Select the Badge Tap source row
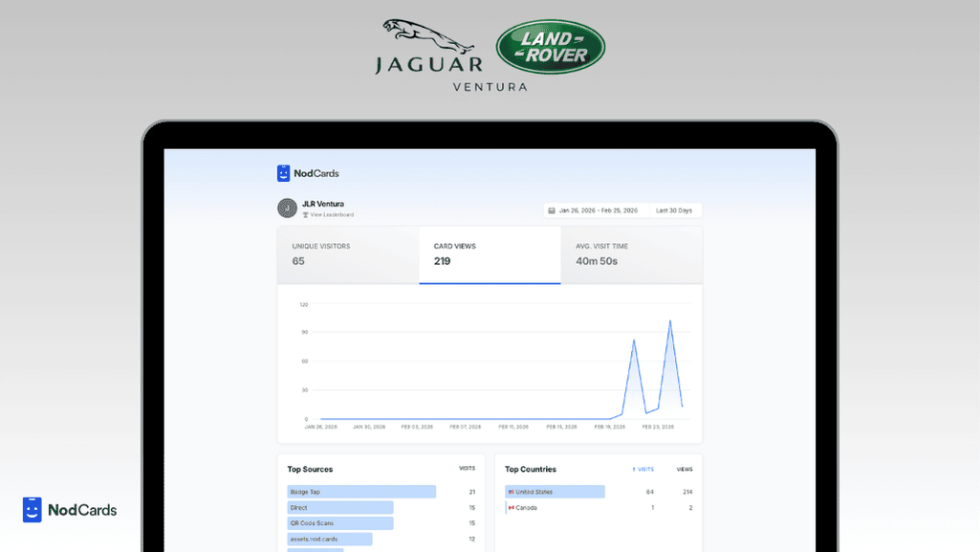 point(361,492)
